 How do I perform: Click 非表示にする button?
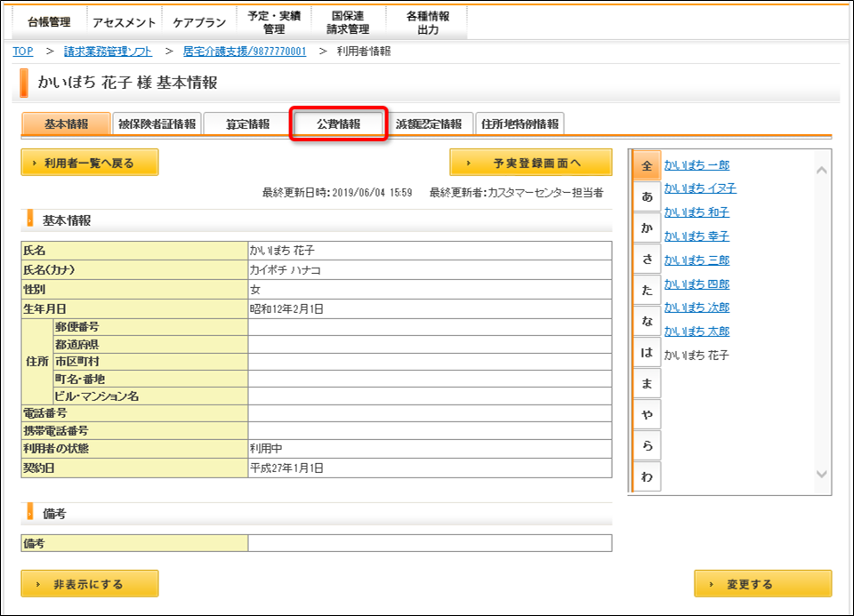point(90,584)
